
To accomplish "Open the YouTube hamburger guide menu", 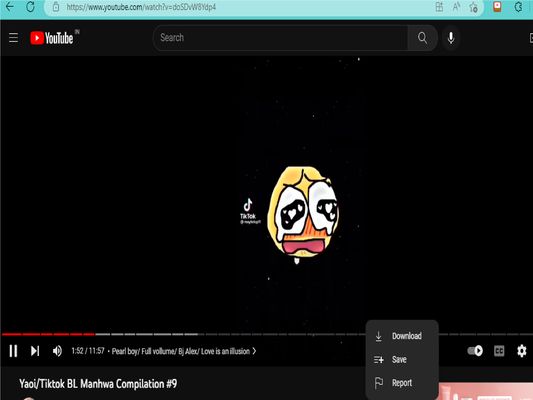I will point(14,37).
